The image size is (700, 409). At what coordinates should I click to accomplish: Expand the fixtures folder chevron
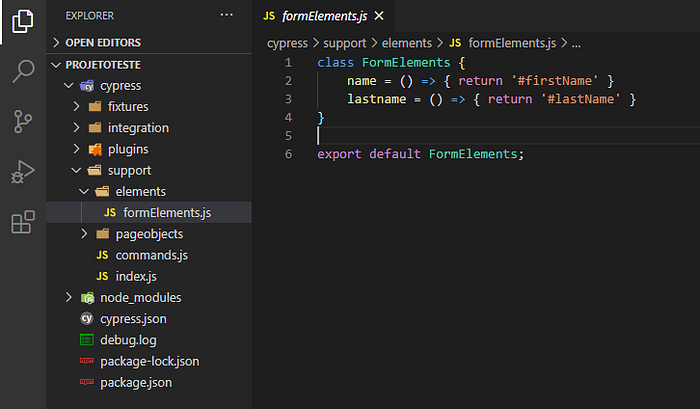coord(76,106)
